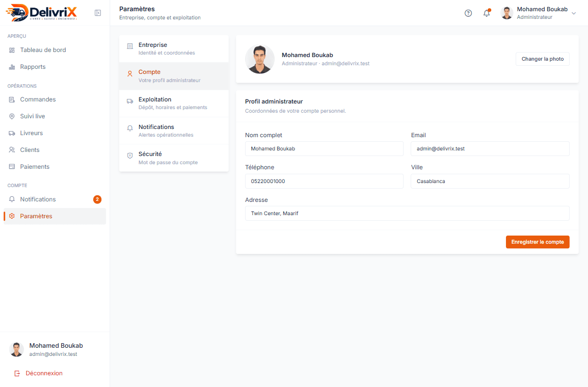
Task: Click the 'Profil administrateur' heading
Action: (274, 102)
